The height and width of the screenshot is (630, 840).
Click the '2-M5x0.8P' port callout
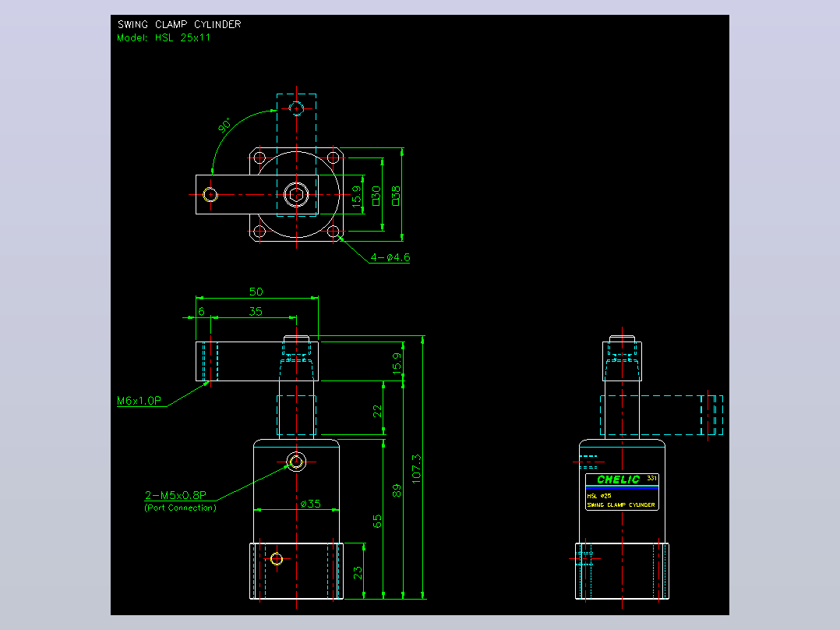[175, 495]
